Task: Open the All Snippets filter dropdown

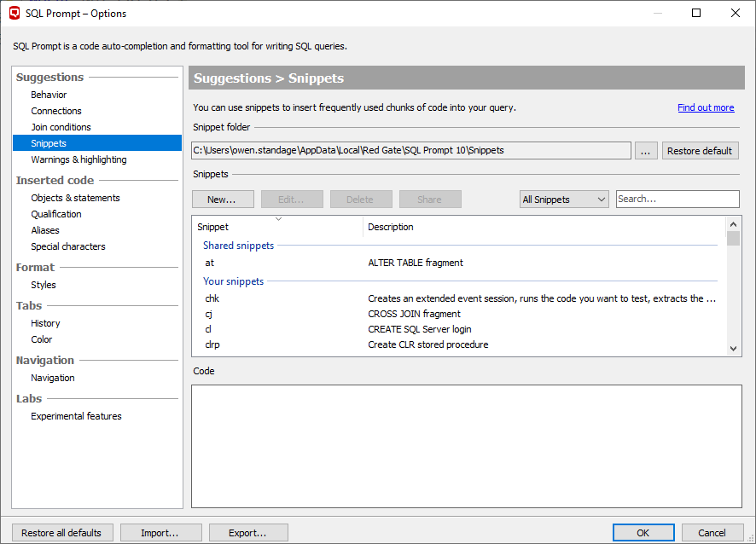Action: click(564, 200)
